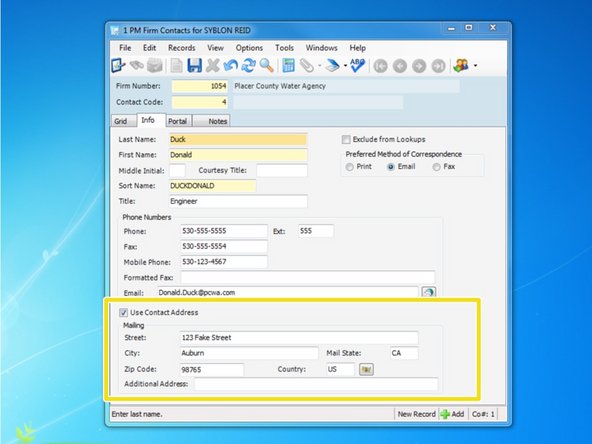592x444 pixels.
Task: Click the green plus Add icon in status bar
Action: click(445, 414)
